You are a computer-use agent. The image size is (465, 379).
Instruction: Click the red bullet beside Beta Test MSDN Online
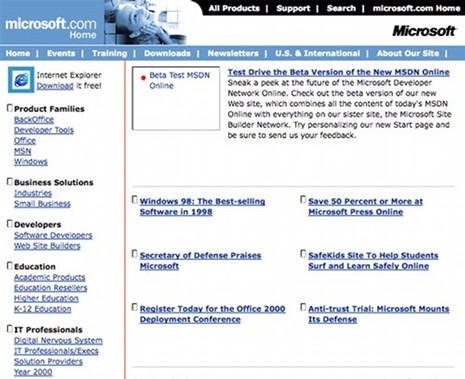143,78
